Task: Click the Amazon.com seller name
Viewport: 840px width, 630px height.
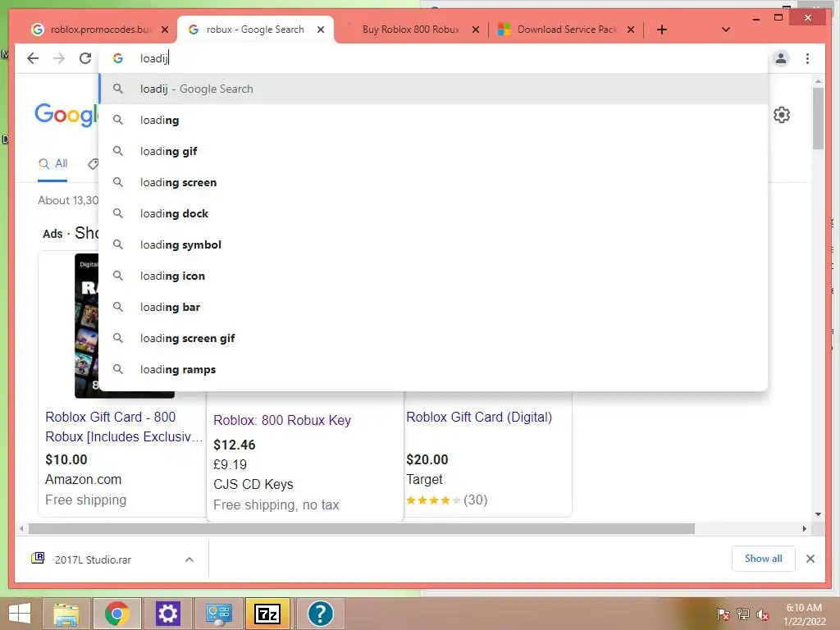Action: (x=83, y=479)
